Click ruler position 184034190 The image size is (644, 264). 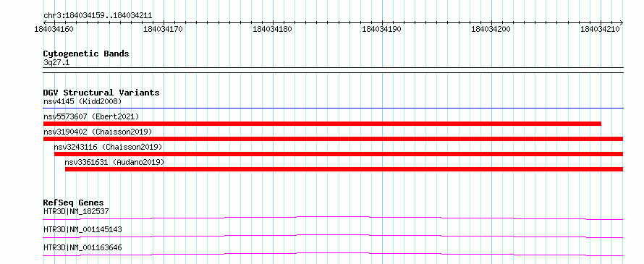381,29
